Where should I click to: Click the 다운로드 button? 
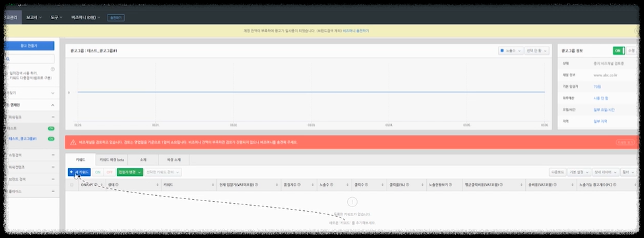coord(558,172)
